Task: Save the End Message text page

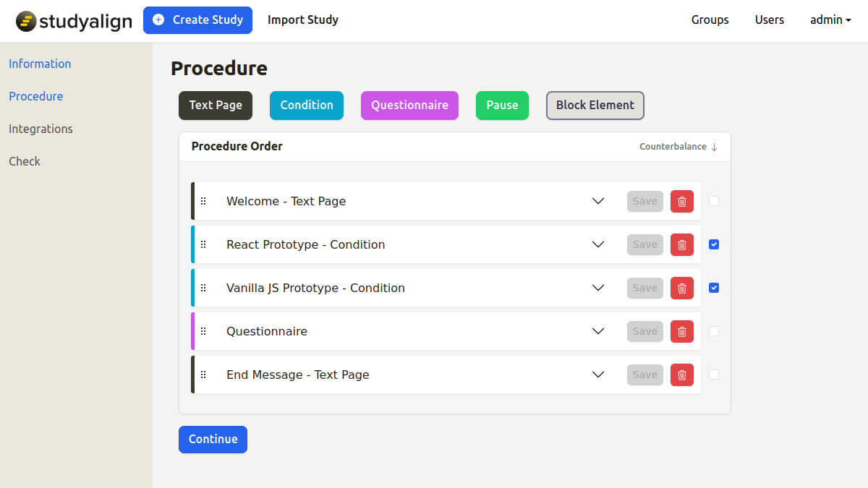Action: (x=645, y=374)
